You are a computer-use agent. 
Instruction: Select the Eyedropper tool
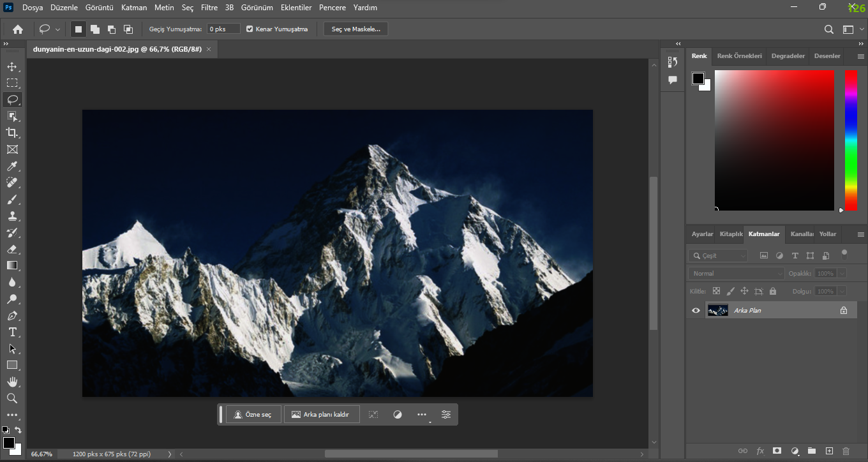coord(12,167)
